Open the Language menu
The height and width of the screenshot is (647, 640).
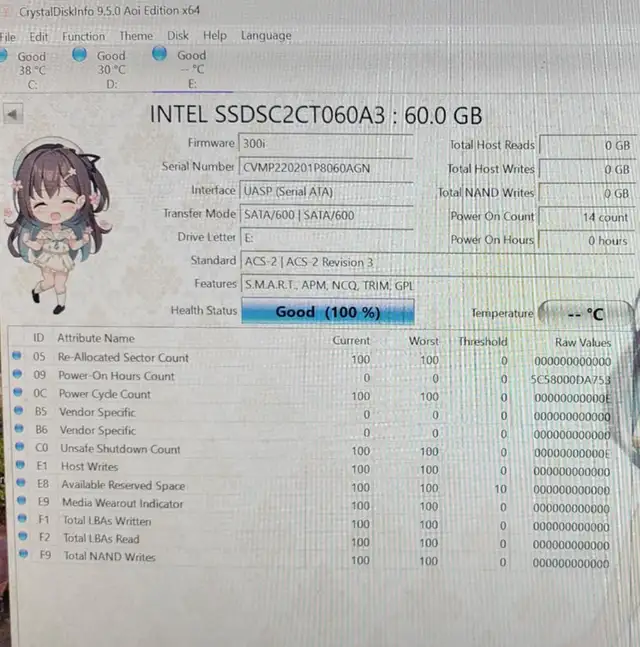pyautogui.click(x=266, y=35)
